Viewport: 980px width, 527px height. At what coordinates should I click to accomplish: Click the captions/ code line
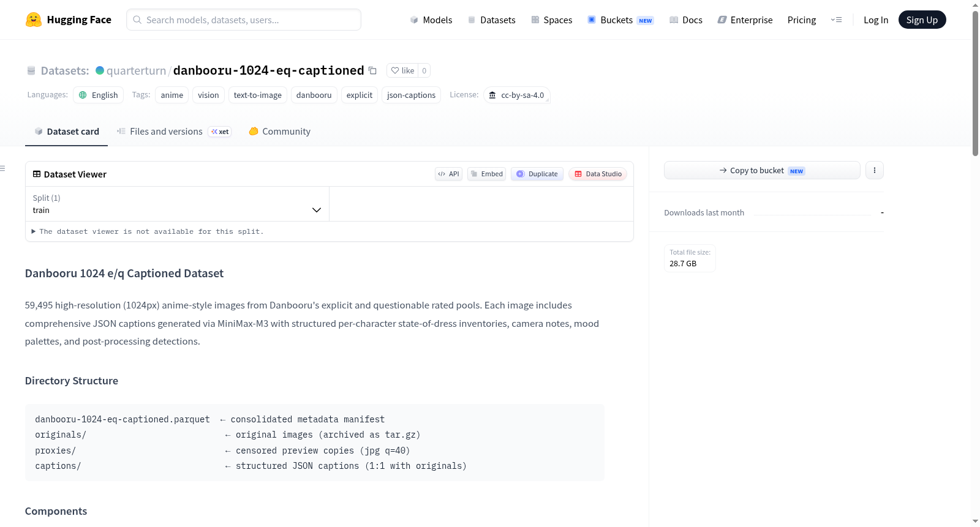tap(251, 466)
